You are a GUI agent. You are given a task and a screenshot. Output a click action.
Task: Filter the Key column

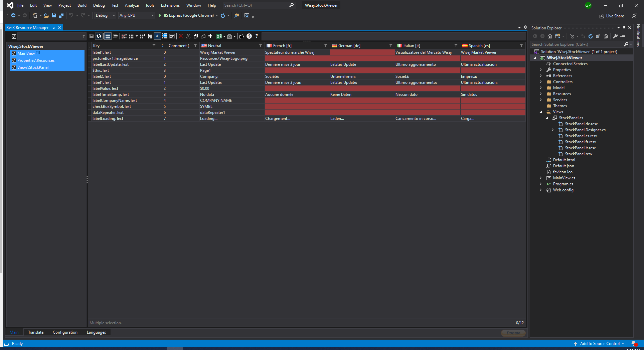(x=154, y=46)
